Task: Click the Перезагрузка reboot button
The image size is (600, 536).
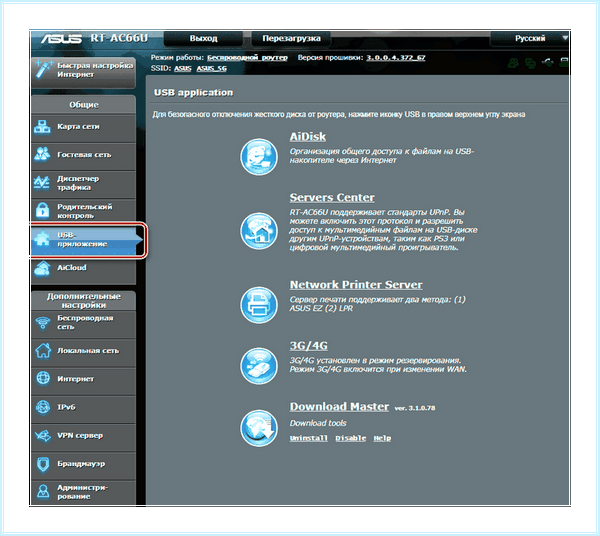Action: pyautogui.click(x=291, y=39)
